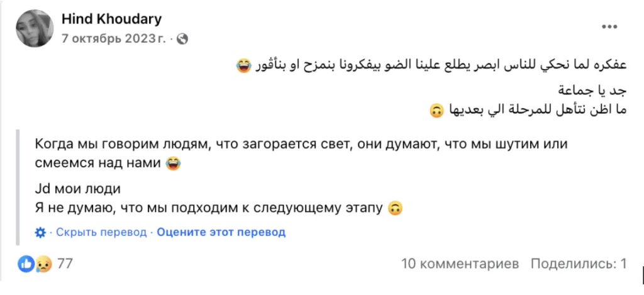Image resolution: width=644 pixels, height=295 pixels.
Task: Click the globe public audience icon
Action: click(x=183, y=38)
